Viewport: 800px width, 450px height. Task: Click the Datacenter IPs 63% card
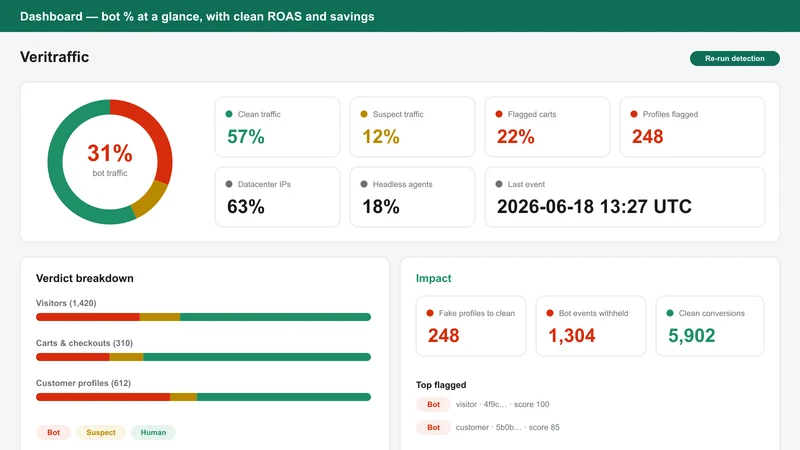tap(277, 197)
